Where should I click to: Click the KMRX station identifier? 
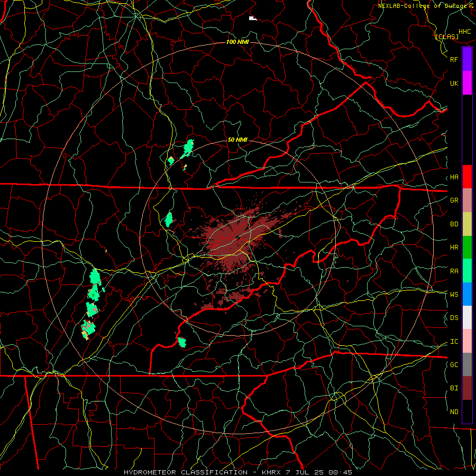point(272,472)
